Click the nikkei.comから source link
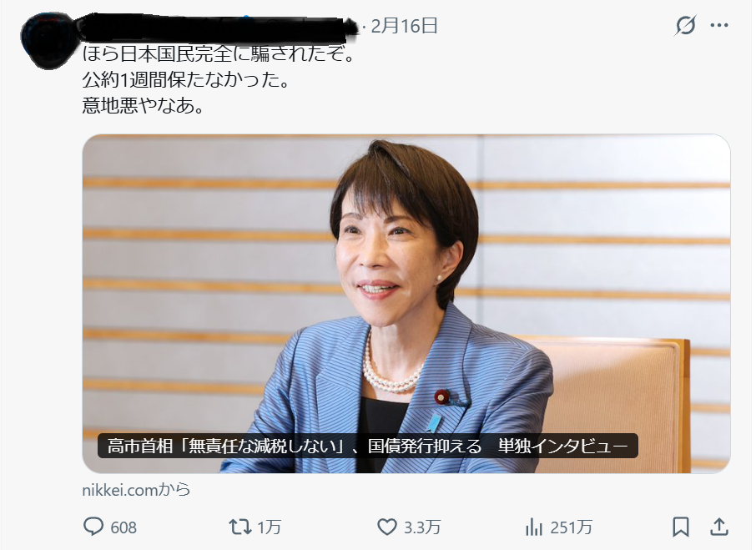This screenshot has height=550, width=756. 136,490
